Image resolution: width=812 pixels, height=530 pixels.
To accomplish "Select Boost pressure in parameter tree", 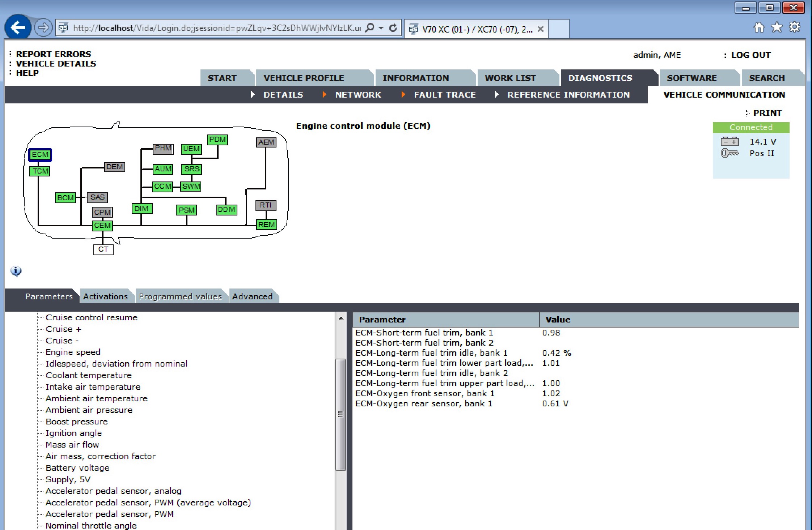I will pos(77,422).
